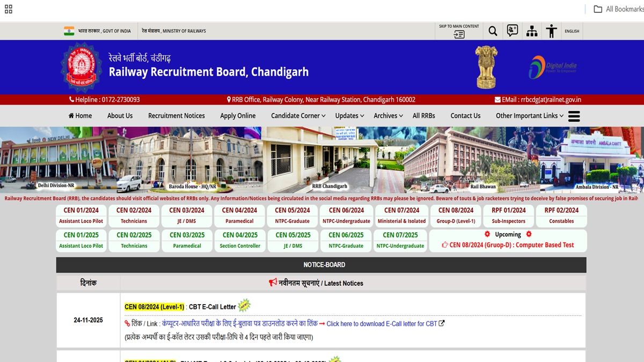
Task: Open the browser tab groups grid icon
Action: tap(8, 9)
